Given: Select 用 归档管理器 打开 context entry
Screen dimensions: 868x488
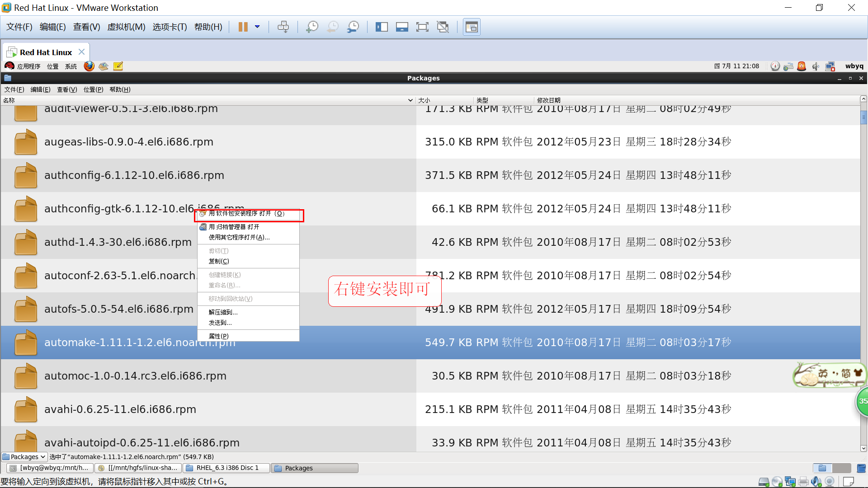Looking at the screenshot, I should pos(234,227).
